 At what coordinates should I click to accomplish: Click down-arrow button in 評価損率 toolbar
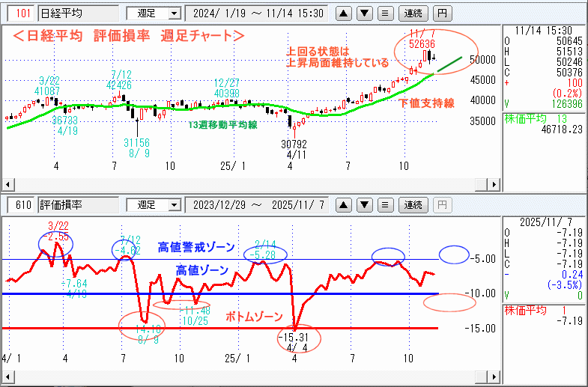point(365,205)
